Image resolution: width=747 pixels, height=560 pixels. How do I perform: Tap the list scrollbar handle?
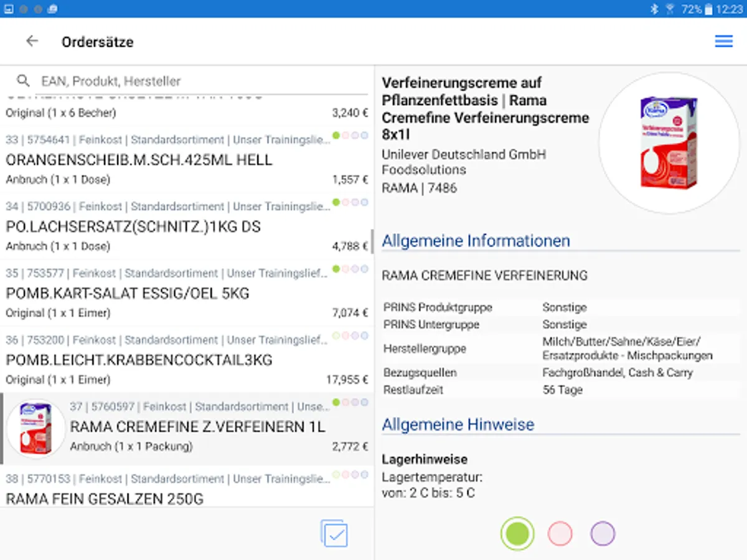(x=372, y=241)
